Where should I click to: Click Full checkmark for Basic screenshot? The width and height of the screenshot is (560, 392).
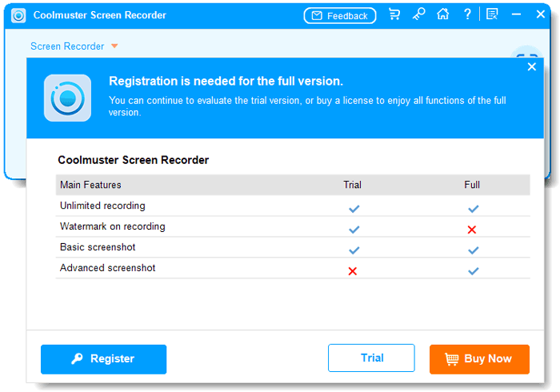coord(474,250)
